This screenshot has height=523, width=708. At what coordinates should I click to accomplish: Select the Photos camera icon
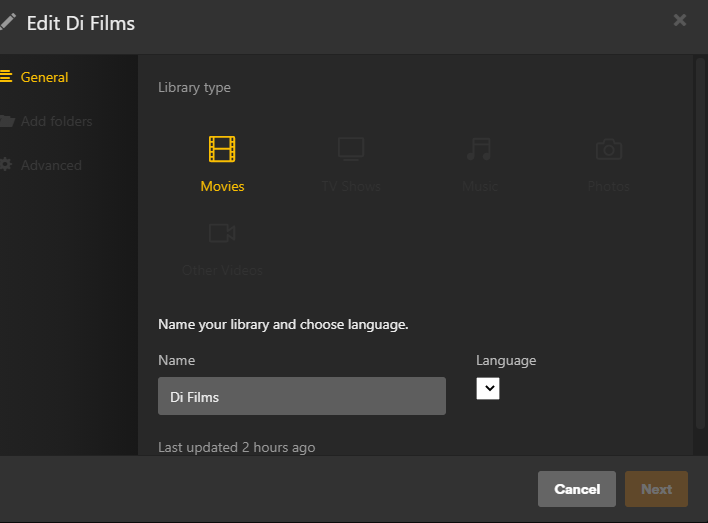[609, 149]
